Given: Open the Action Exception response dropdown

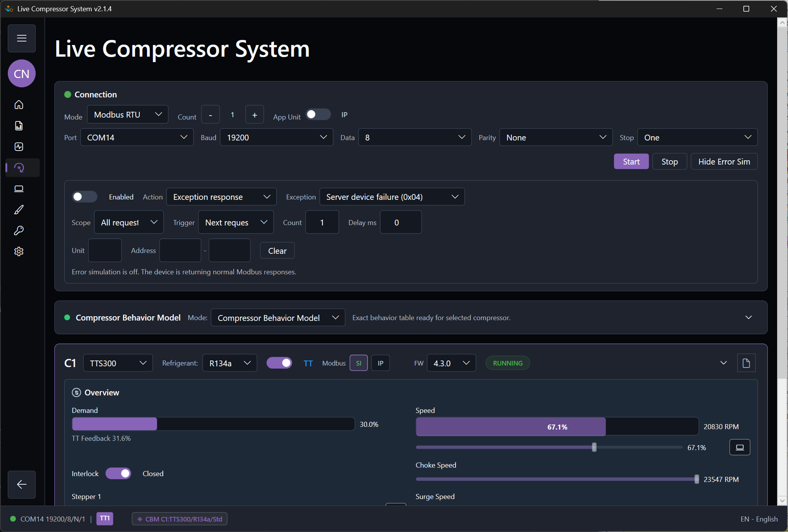Looking at the screenshot, I should click(x=222, y=197).
